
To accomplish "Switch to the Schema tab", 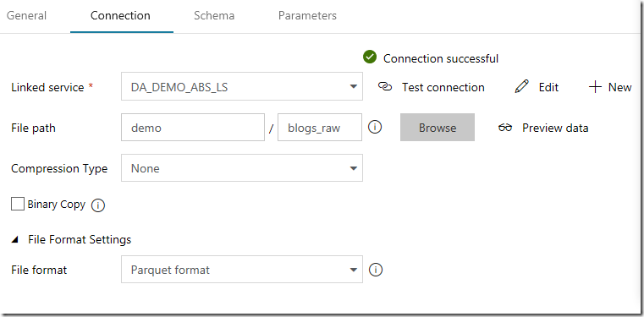I will click(x=214, y=15).
